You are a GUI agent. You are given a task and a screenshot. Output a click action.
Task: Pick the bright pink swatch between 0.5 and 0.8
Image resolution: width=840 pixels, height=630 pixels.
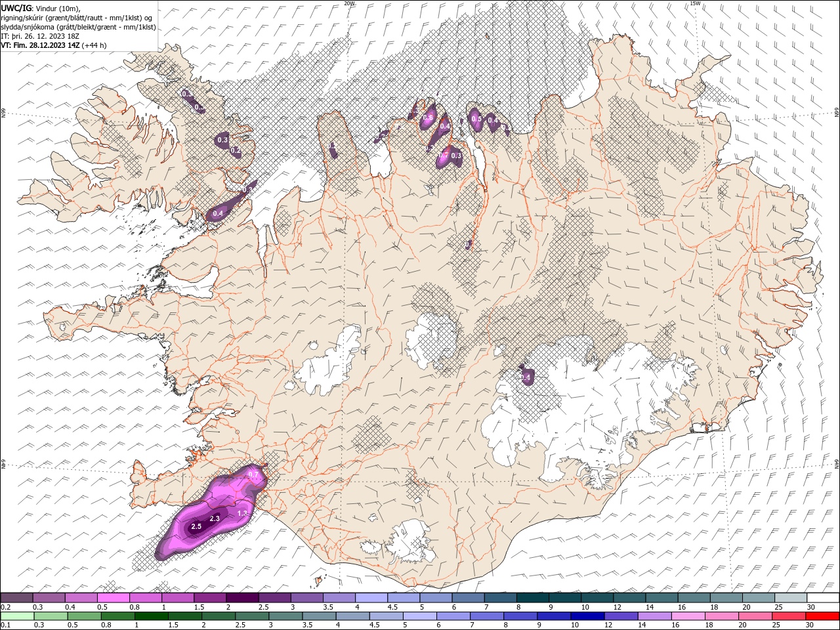coord(113,598)
